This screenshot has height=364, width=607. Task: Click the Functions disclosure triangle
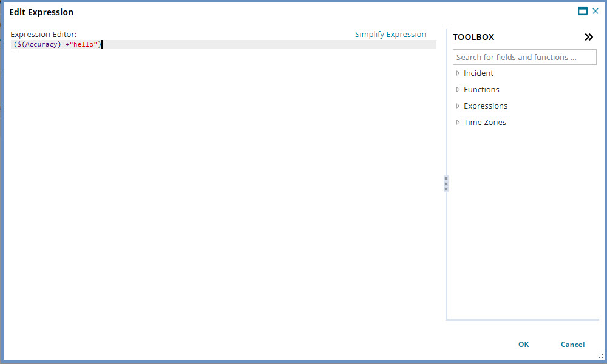point(458,89)
